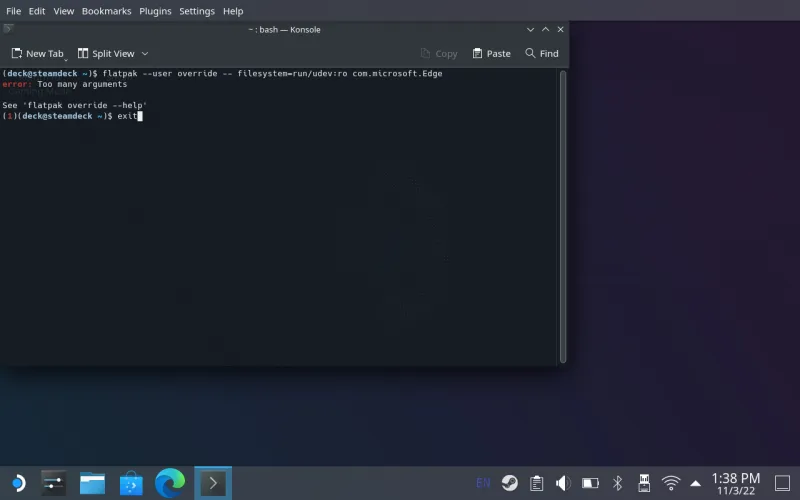Launch Microsoft Edge from the taskbar
Viewport: 800px width, 500px height.
point(171,483)
